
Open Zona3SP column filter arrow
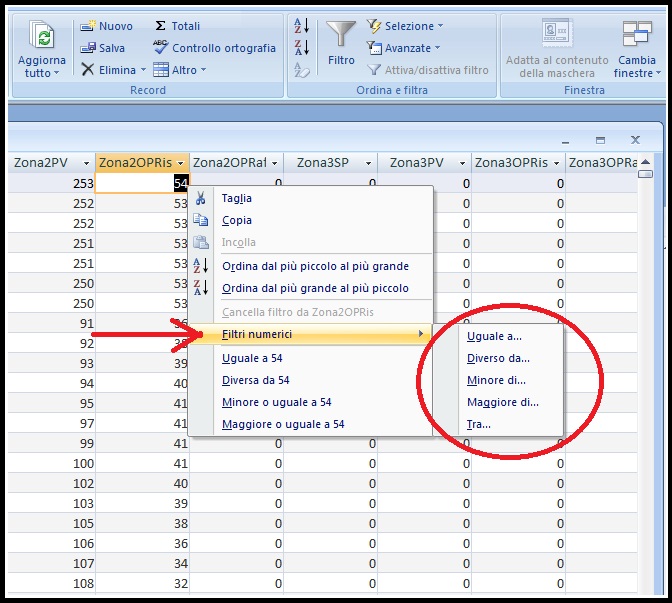click(368, 163)
